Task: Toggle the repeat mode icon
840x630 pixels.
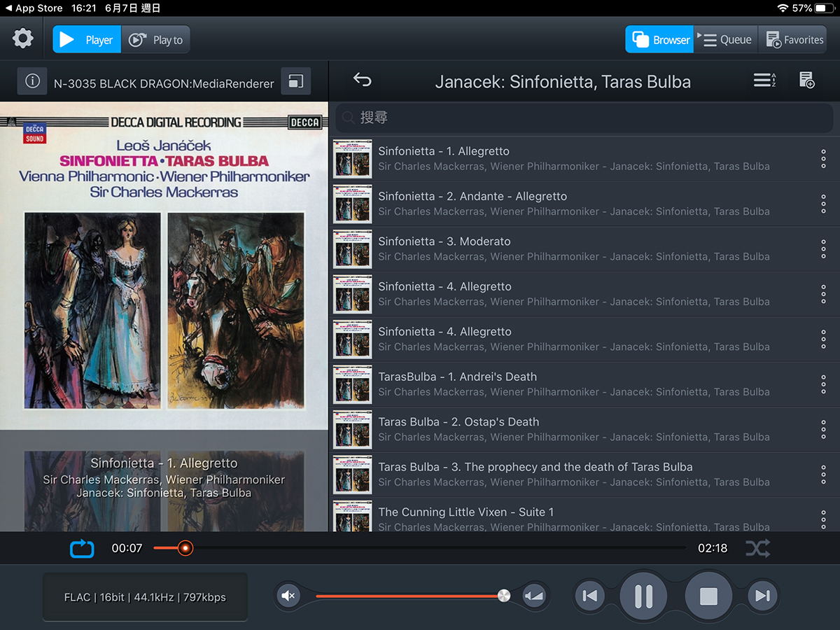Action: [82, 548]
